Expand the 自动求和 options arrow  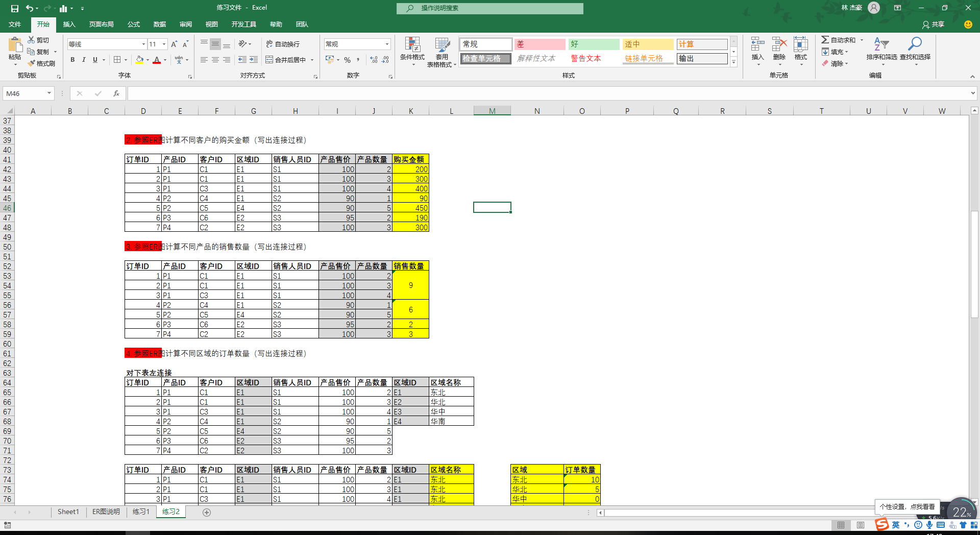(862, 40)
